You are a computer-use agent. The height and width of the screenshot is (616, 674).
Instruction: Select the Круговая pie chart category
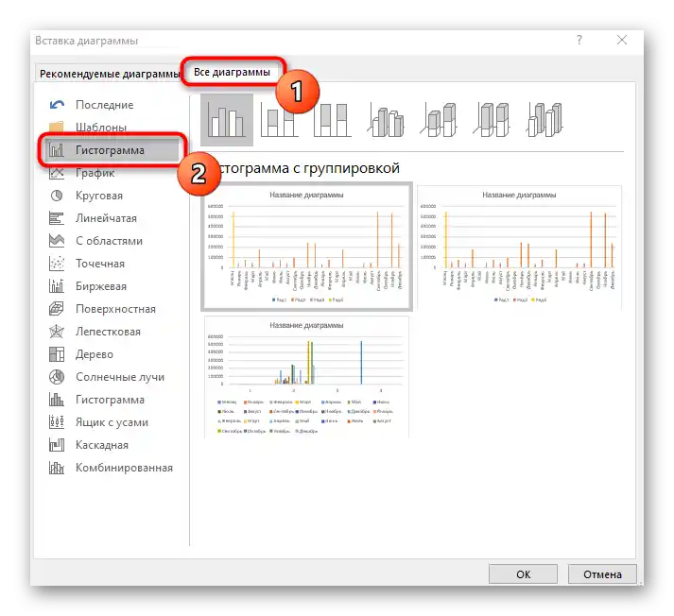tap(111, 196)
